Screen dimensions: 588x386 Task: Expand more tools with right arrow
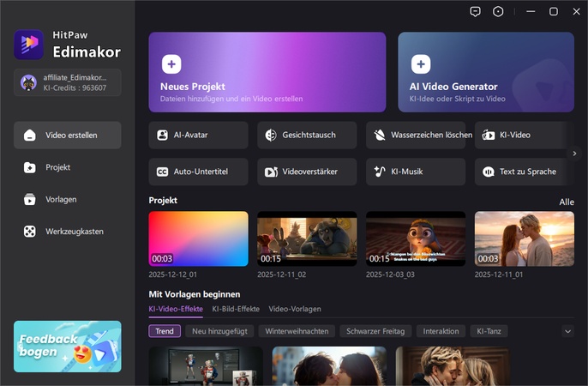(x=574, y=154)
